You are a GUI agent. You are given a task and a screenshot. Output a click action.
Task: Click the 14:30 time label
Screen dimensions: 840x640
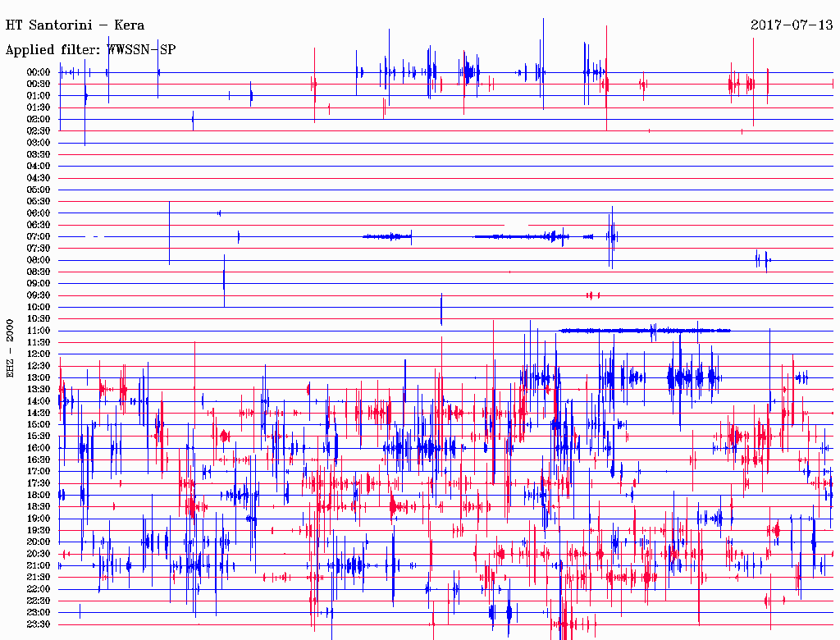pos(38,414)
